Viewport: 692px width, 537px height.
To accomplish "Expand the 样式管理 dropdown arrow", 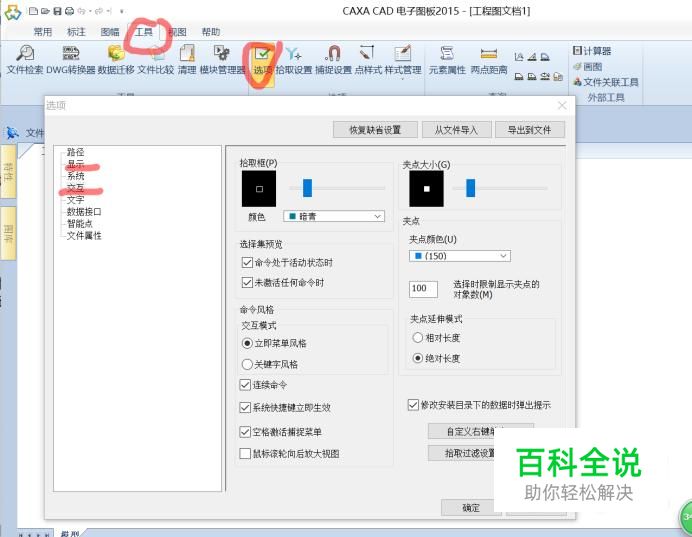I will [402, 79].
